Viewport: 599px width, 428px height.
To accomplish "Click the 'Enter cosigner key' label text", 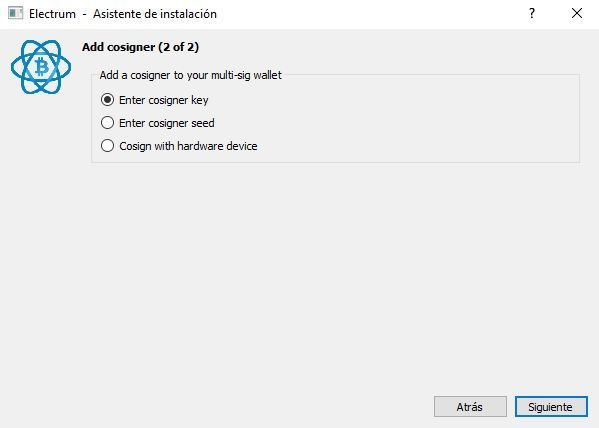I will [164, 100].
